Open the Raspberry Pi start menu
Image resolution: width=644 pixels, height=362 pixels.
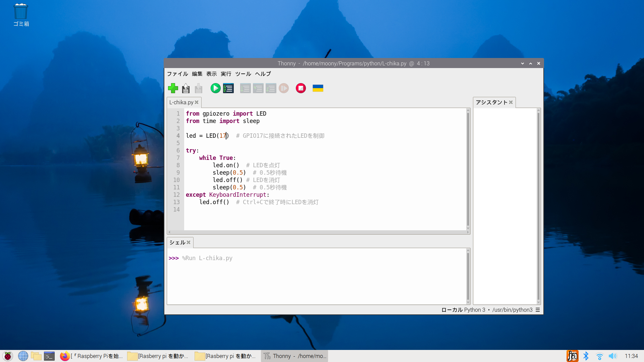[8, 356]
